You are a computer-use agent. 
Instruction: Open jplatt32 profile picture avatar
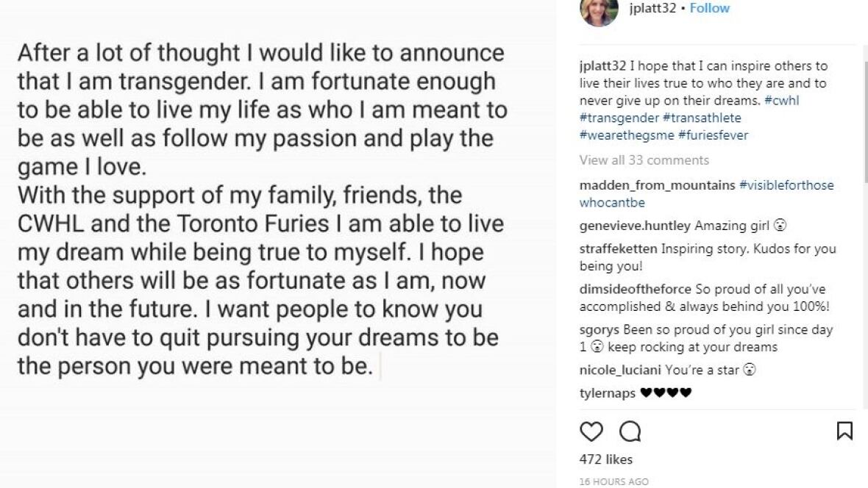(599, 10)
